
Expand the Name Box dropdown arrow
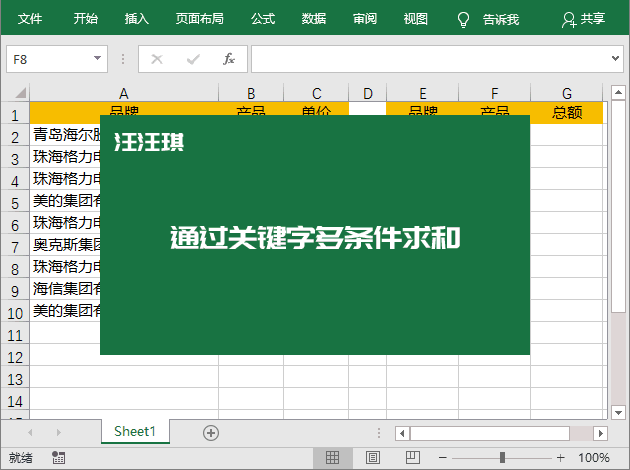(98, 59)
